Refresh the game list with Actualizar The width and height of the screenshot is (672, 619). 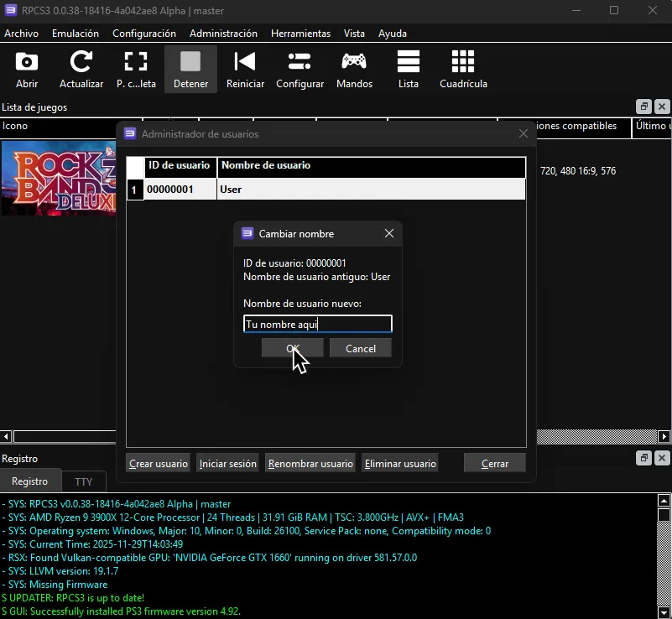81,67
